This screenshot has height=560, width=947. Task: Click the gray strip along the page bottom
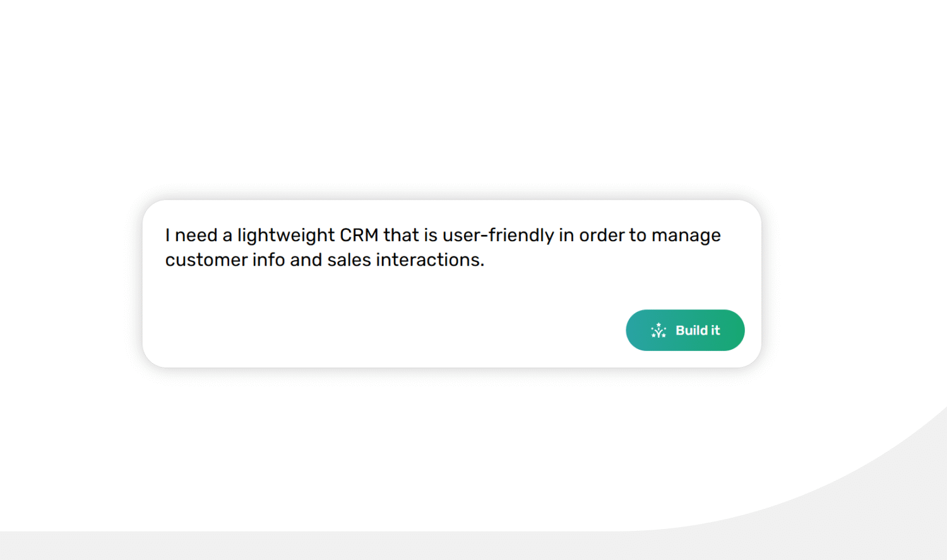[473, 545]
